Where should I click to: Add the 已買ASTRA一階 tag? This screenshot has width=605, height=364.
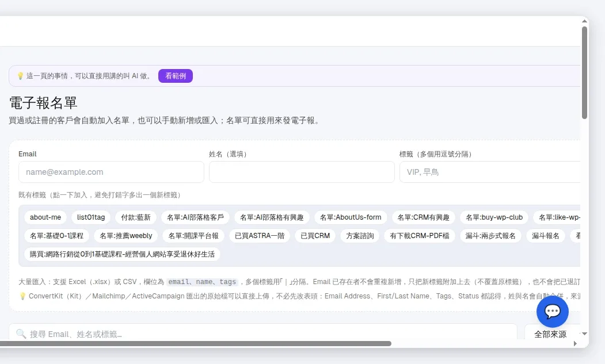[x=260, y=236]
